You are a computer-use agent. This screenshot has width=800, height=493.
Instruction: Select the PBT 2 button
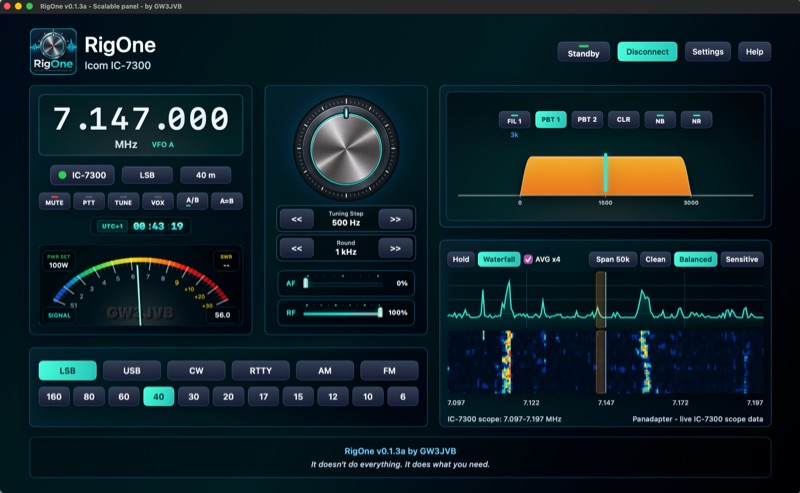point(587,120)
